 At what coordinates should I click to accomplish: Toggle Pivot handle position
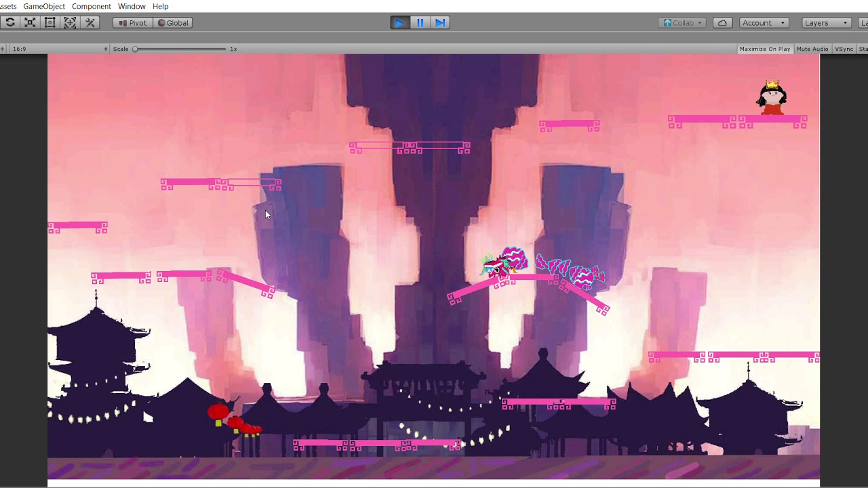[133, 22]
